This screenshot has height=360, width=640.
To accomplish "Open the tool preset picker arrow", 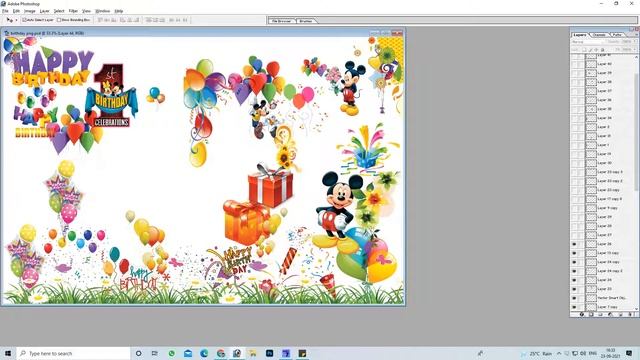I will click(x=16, y=20).
